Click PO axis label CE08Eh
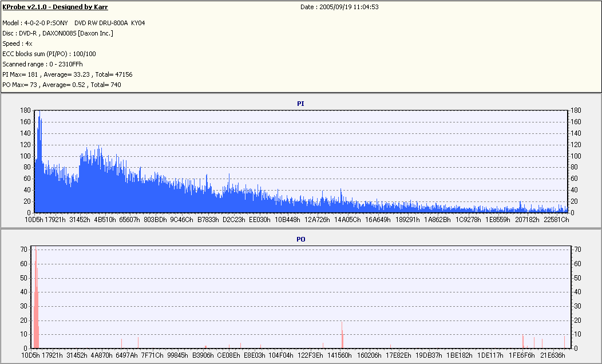The width and height of the screenshot is (602, 364). pos(229,355)
